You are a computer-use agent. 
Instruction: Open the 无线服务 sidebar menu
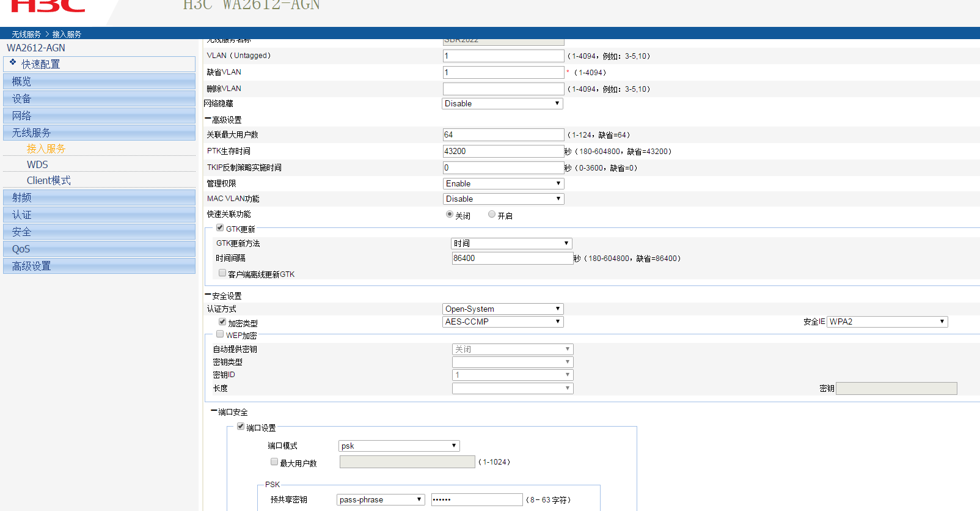click(x=99, y=133)
